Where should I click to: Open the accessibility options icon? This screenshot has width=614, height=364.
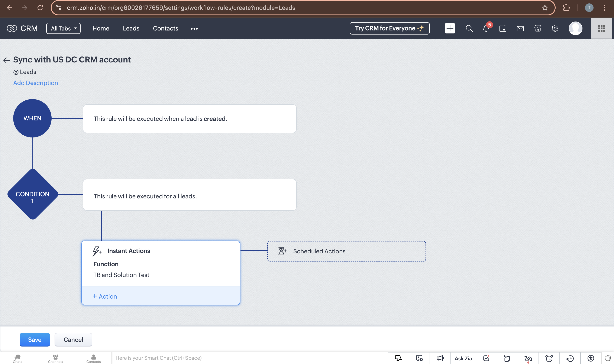tap(591, 358)
